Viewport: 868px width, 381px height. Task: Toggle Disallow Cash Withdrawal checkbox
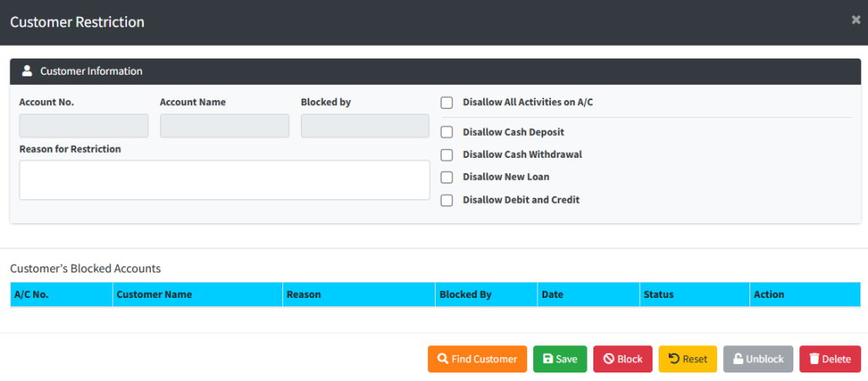coord(447,155)
